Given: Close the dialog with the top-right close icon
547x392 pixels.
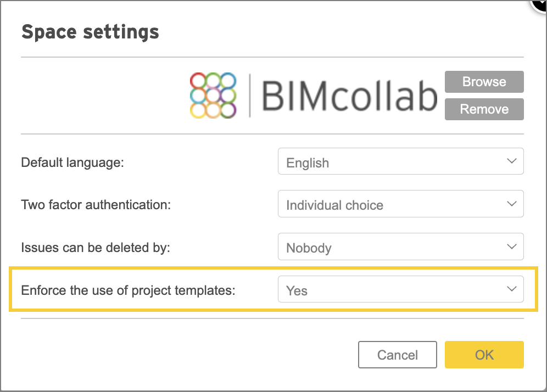Looking at the screenshot, I should pyautogui.click(x=540, y=4).
